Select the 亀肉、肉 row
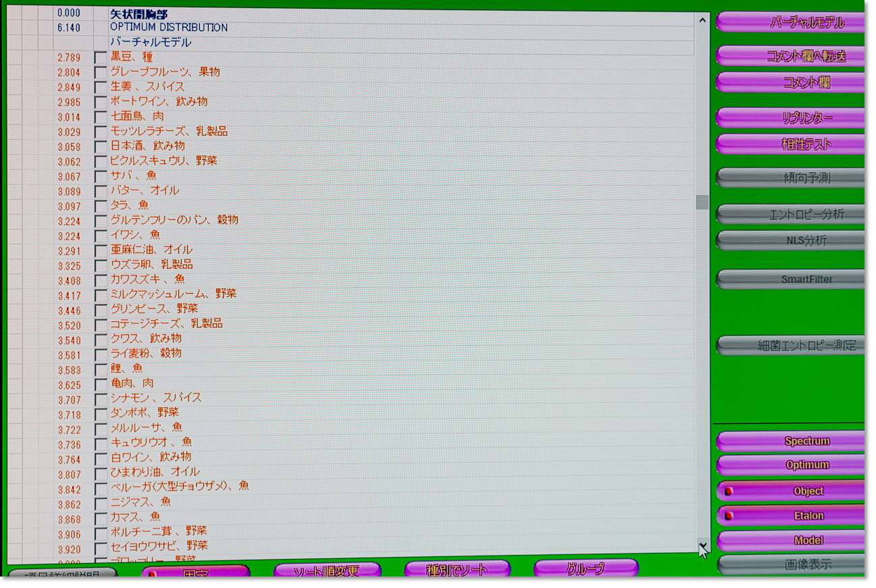Screen dimensions: 876x588 [132, 383]
